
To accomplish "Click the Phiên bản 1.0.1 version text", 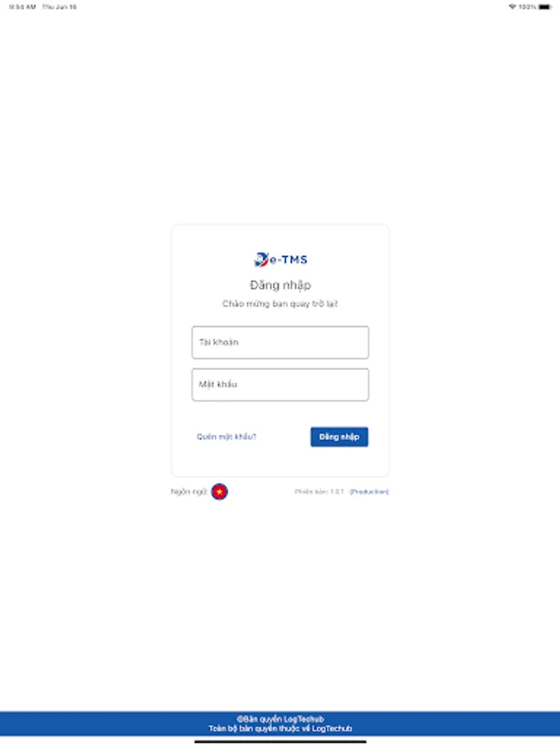I will (319, 491).
